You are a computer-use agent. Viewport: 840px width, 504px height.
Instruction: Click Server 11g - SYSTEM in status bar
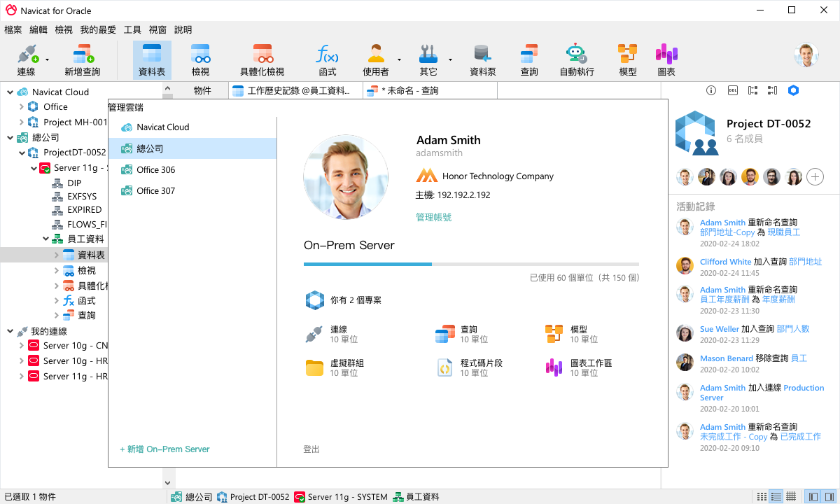pyautogui.click(x=341, y=496)
